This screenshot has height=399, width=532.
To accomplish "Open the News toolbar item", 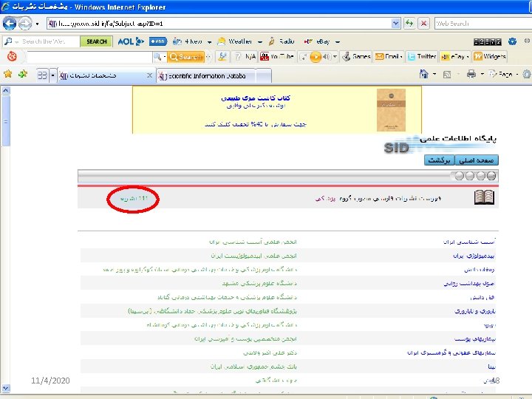I will (x=188, y=41).
